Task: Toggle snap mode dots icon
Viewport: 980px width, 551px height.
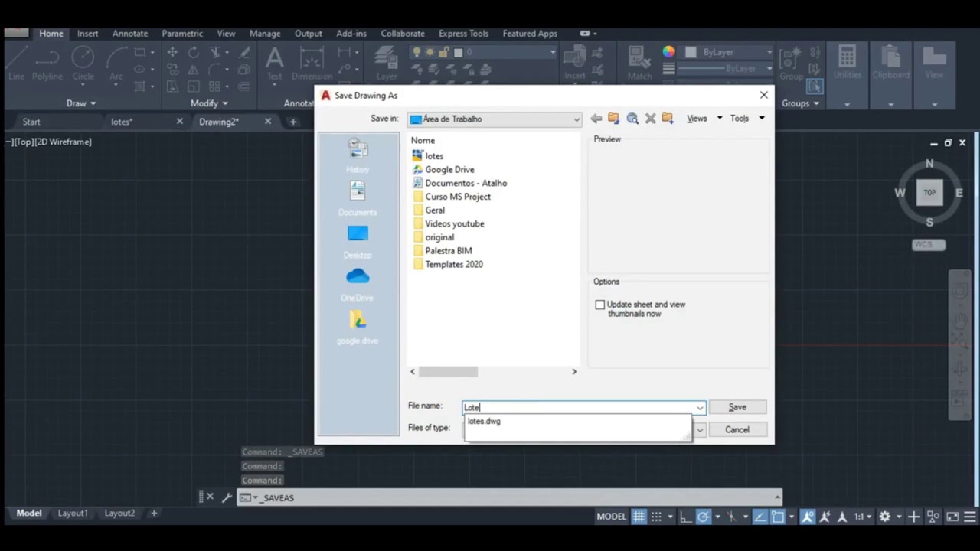Action: tap(656, 517)
